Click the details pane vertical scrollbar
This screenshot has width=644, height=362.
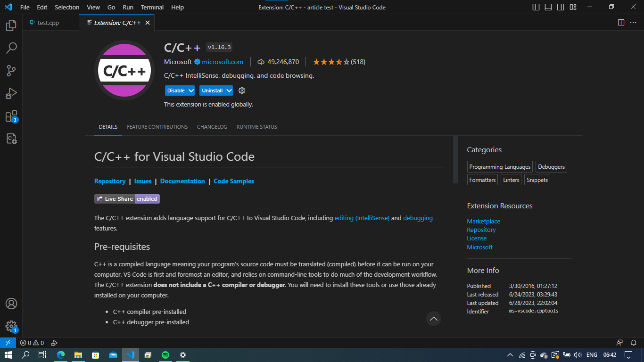click(x=455, y=159)
